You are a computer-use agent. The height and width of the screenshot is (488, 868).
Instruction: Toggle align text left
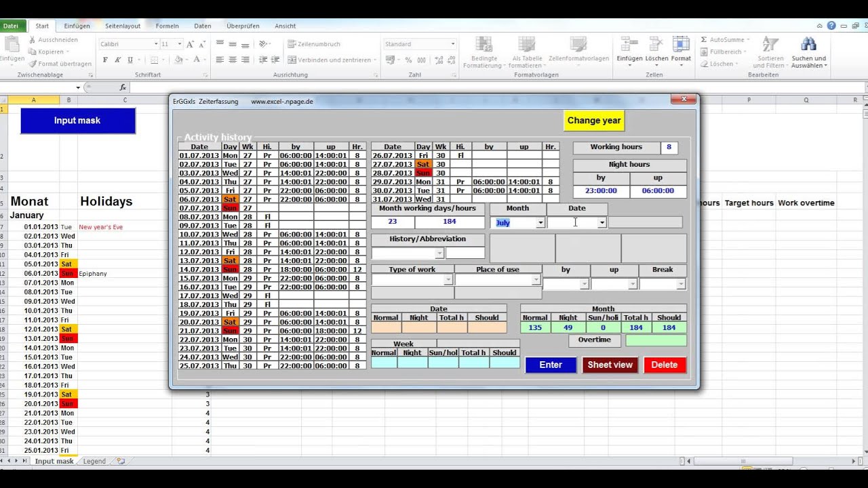[220, 60]
